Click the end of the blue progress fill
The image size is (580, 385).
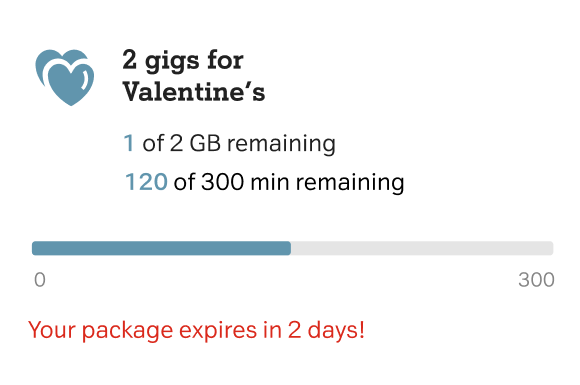[x=289, y=248]
